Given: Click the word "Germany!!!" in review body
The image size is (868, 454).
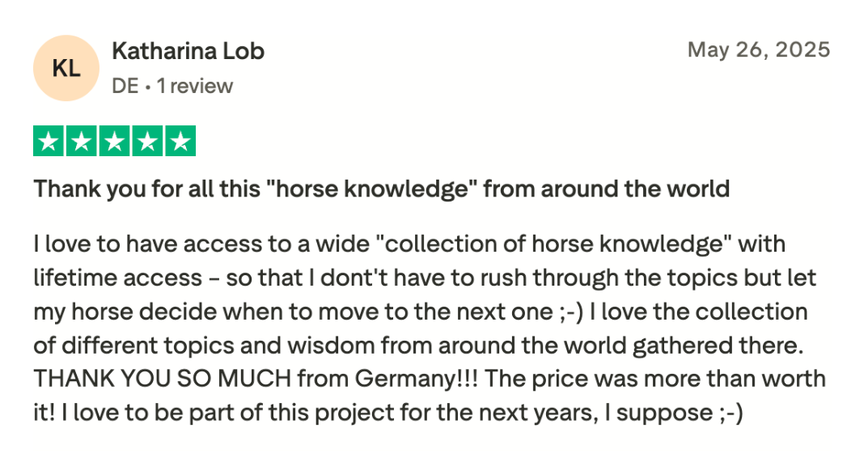Looking at the screenshot, I should (417, 380).
